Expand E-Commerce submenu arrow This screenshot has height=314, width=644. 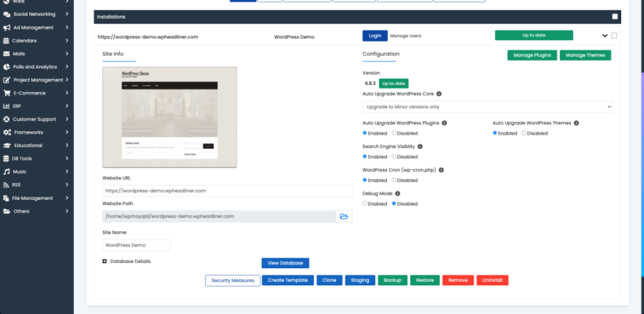coord(67,93)
